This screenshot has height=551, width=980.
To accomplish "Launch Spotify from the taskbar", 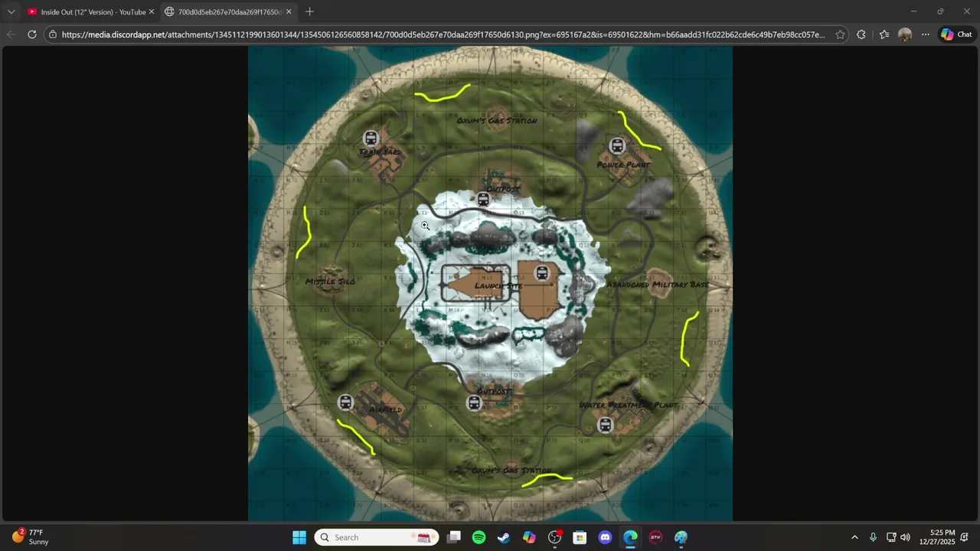I will (x=479, y=537).
